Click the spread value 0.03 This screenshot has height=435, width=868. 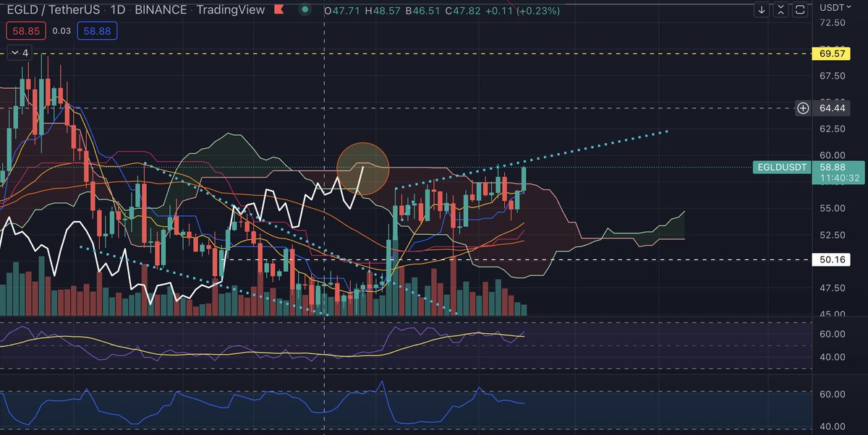click(61, 31)
